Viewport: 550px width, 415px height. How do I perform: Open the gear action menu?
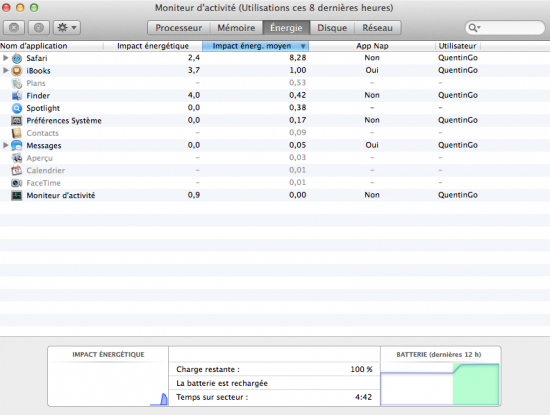67,27
